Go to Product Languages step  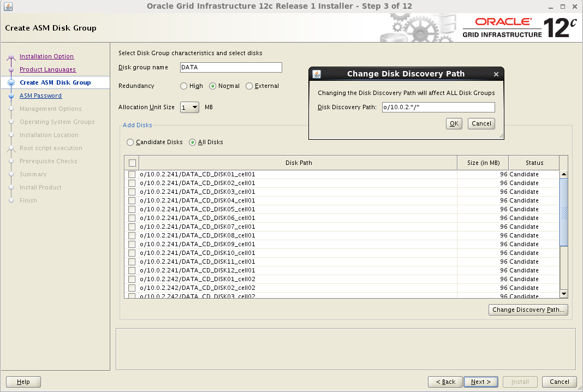47,69
